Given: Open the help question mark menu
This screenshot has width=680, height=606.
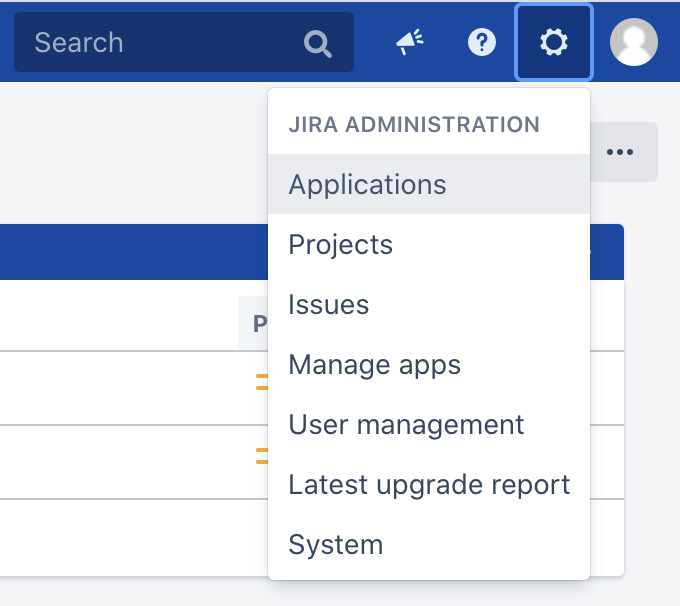Looking at the screenshot, I should coord(482,42).
